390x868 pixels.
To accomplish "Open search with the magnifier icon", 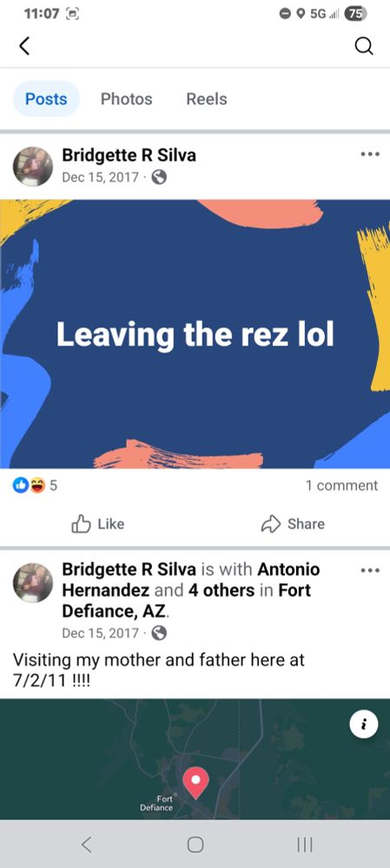I will click(x=363, y=47).
